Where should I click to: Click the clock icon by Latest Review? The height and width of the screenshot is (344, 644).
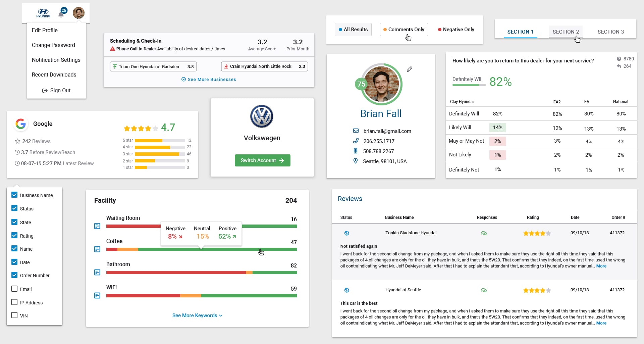point(17,163)
